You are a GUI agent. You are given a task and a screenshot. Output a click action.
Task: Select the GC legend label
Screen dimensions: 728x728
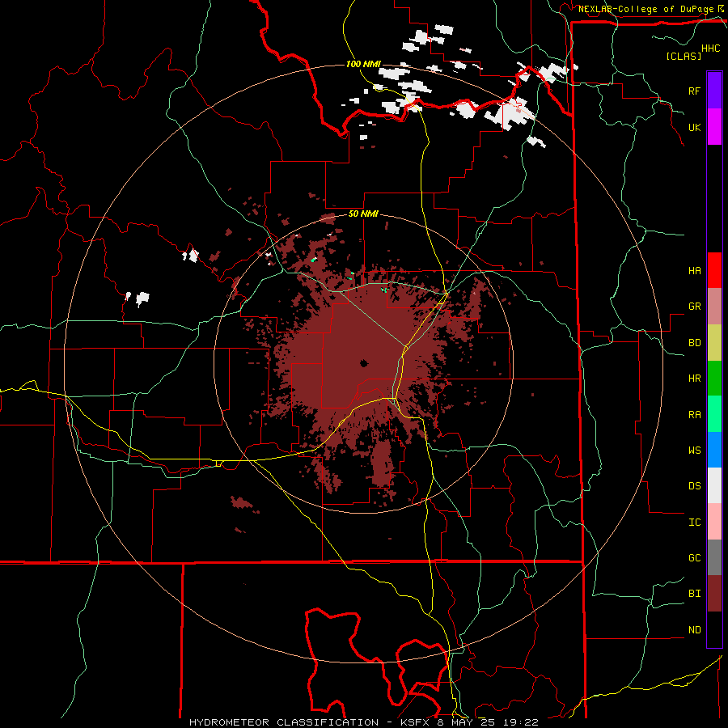point(694,558)
